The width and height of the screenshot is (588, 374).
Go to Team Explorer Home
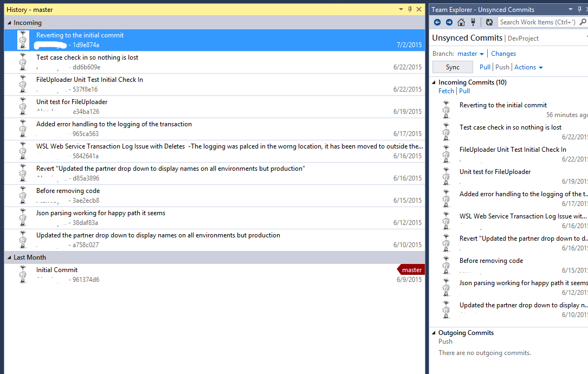461,22
